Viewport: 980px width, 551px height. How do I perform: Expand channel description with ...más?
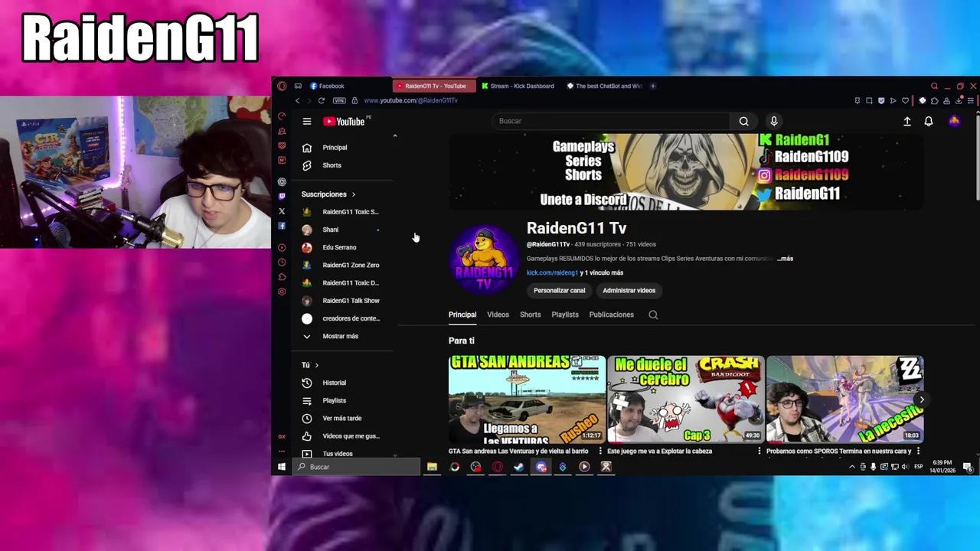785,259
